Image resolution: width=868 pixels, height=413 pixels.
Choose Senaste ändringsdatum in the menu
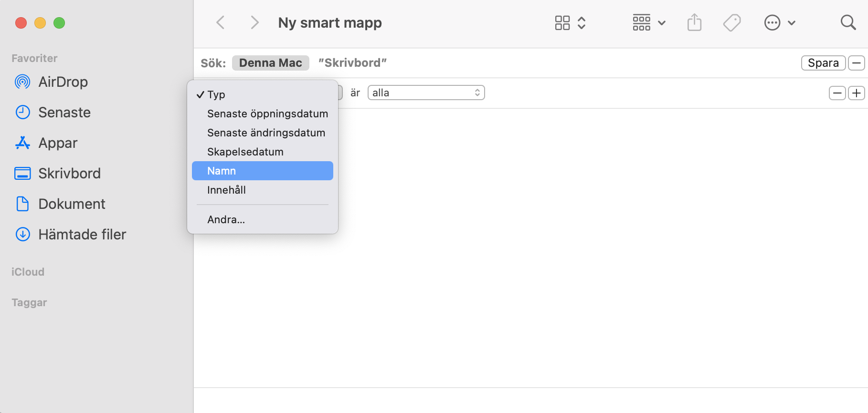[263, 133]
